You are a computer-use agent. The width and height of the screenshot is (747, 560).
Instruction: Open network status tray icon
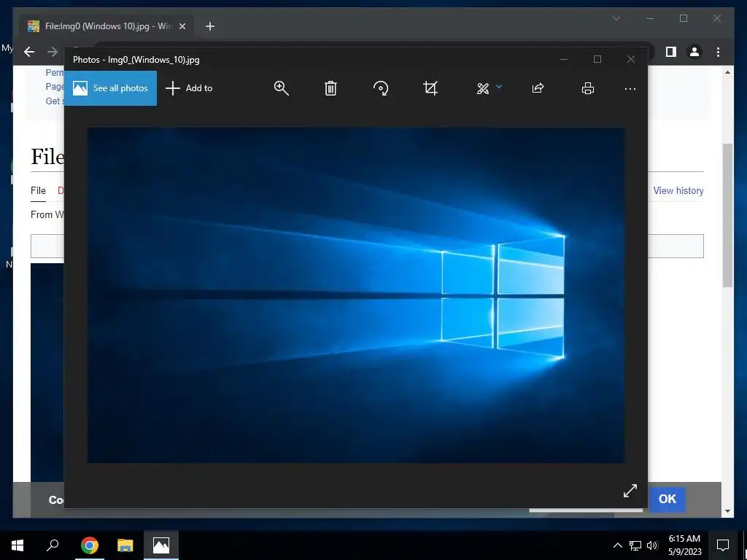point(635,545)
